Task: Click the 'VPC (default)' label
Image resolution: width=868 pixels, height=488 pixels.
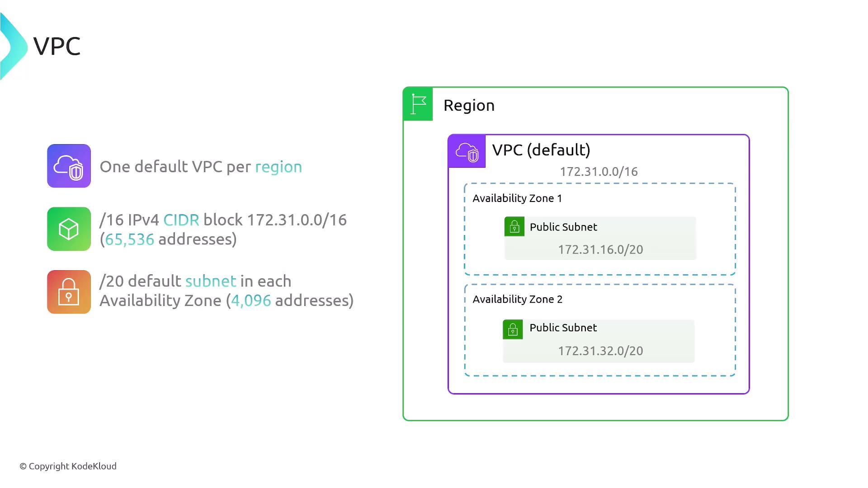Action: coord(541,150)
